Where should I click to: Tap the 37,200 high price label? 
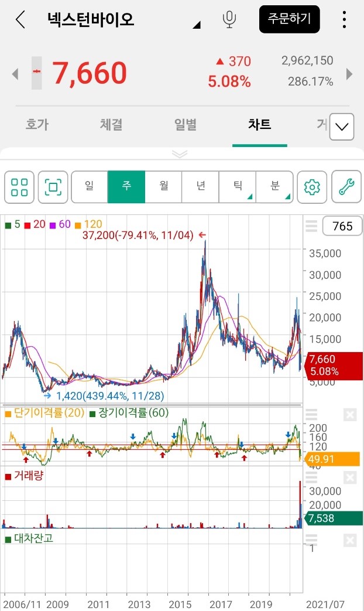pos(138,235)
